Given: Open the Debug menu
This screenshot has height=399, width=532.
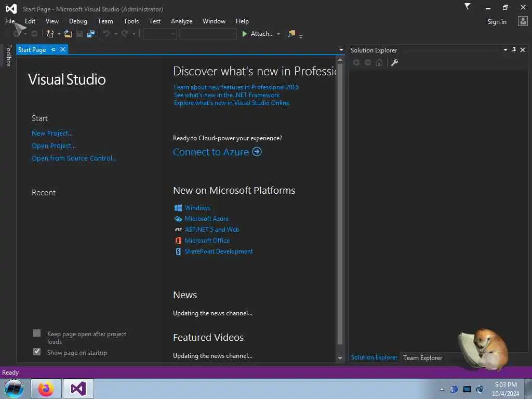Looking at the screenshot, I should point(78,21).
